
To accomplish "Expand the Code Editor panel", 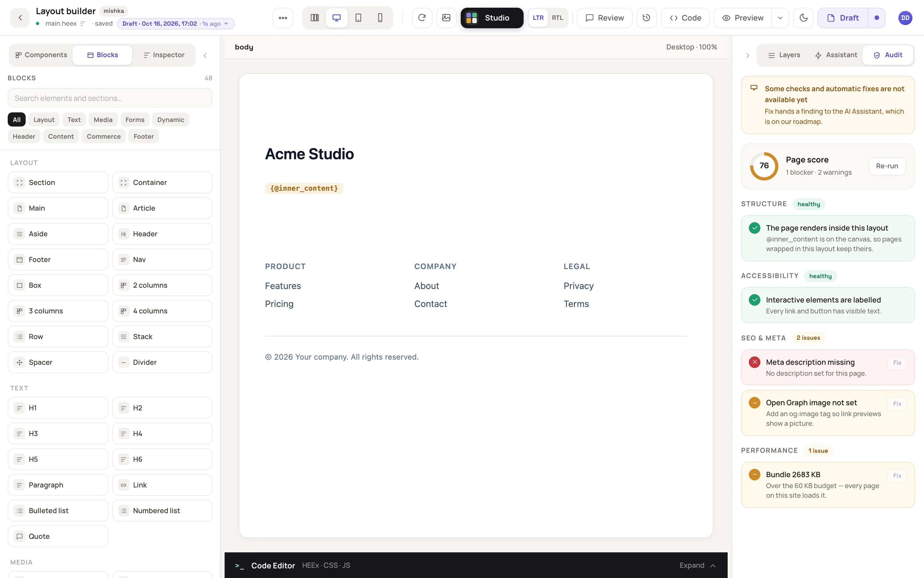I will [x=697, y=565].
